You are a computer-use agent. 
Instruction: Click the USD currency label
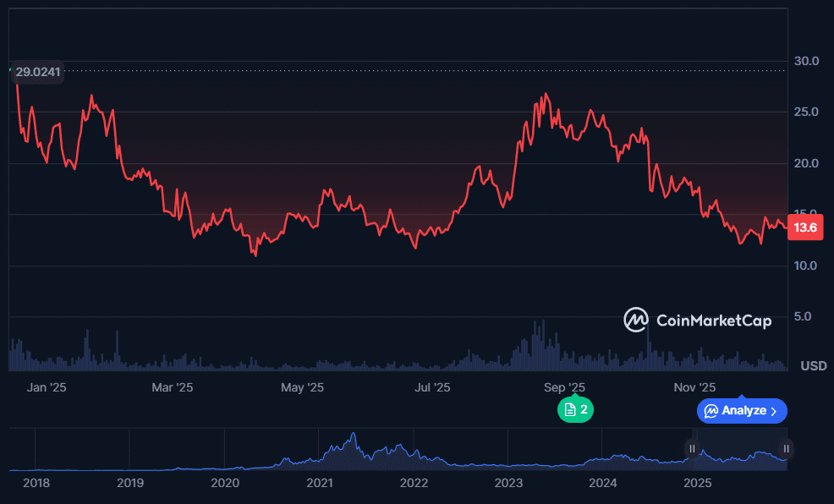click(813, 366)
